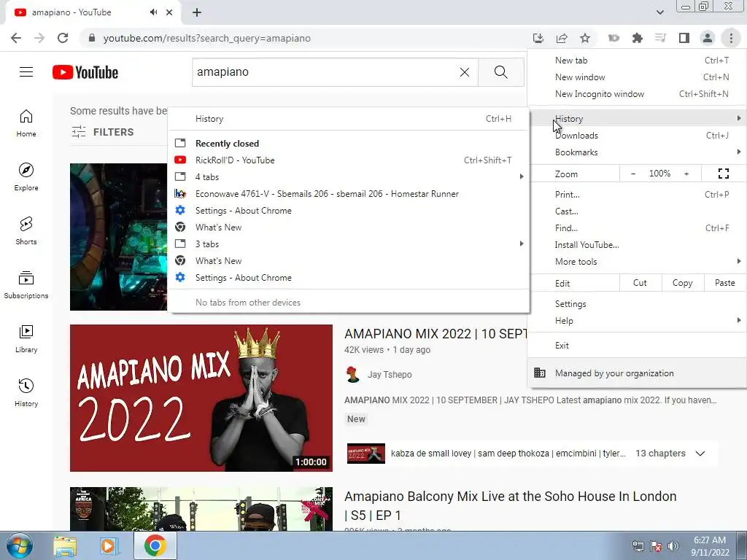
Task: Open the FILTERS button
Action: pos(102,132)
